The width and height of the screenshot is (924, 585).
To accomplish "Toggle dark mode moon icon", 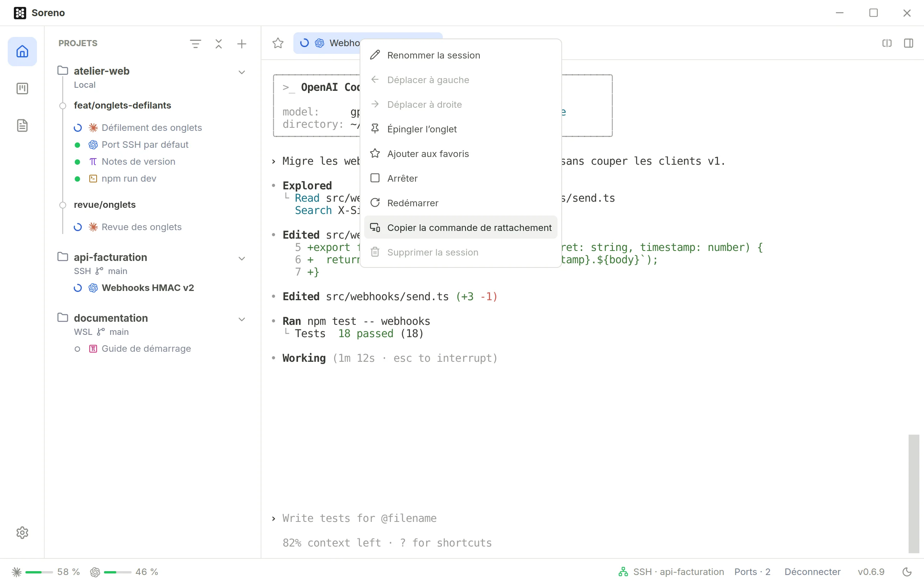I will (x=907, y=572).
